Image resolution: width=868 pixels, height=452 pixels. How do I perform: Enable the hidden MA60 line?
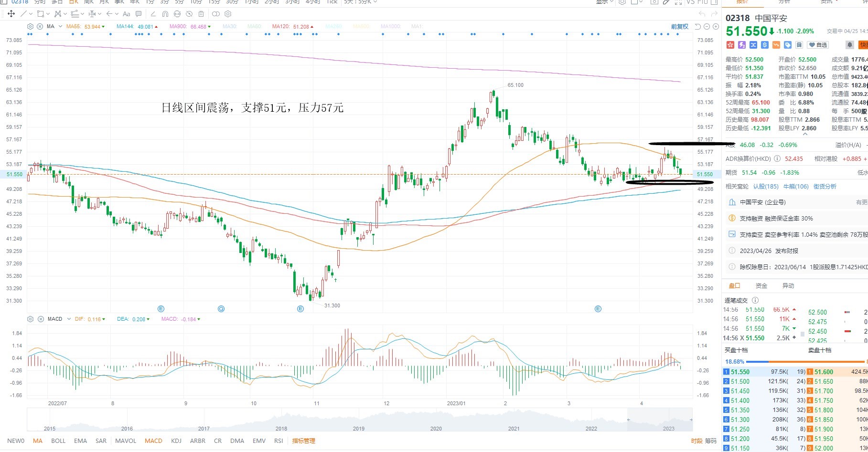coord(254,27)
